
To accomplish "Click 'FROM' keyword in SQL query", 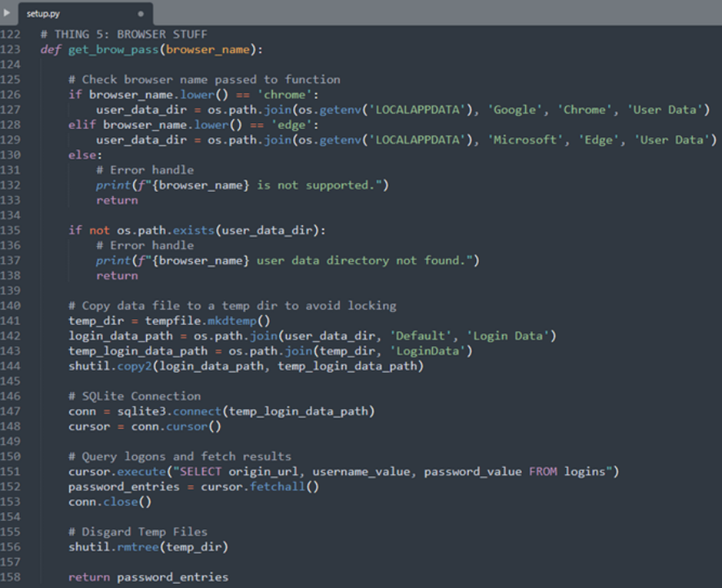I will (x=543, y=471).
